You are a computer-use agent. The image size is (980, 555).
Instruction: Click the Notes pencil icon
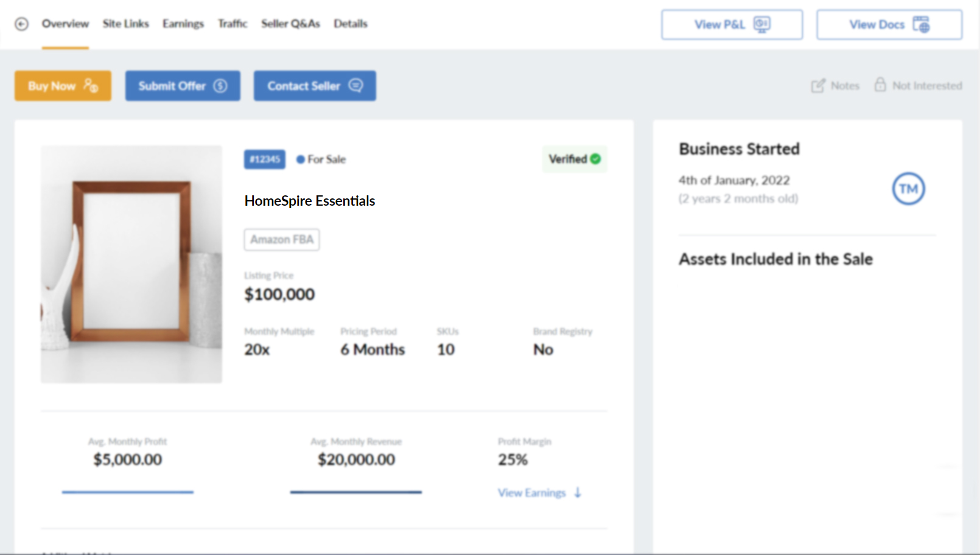pos(818,86)
